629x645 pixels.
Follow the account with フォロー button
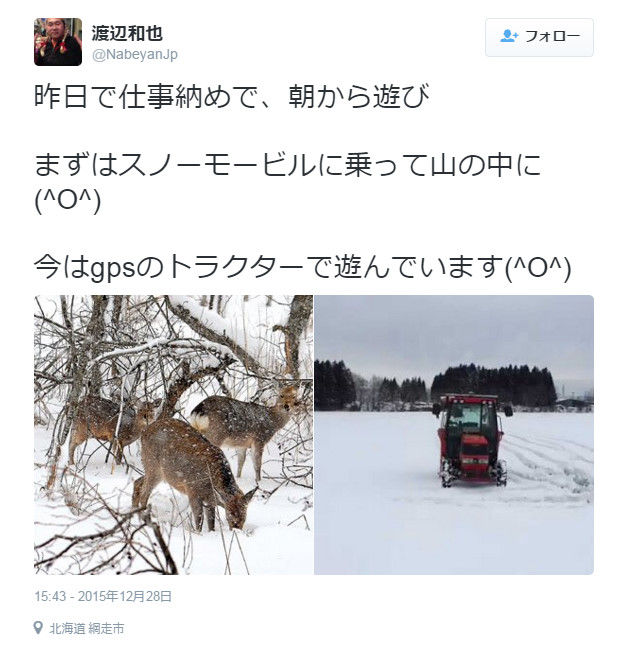click(x=539, y=37)
